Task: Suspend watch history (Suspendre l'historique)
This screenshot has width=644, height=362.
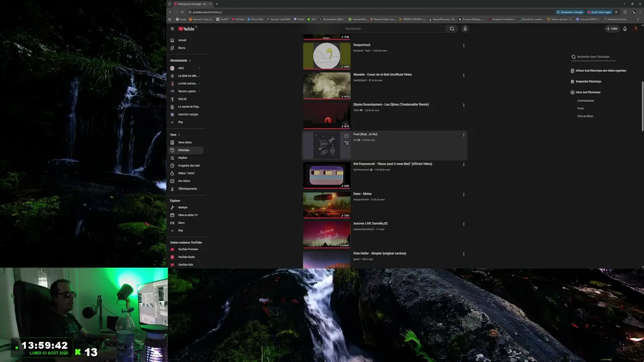Action: (586, 81)
